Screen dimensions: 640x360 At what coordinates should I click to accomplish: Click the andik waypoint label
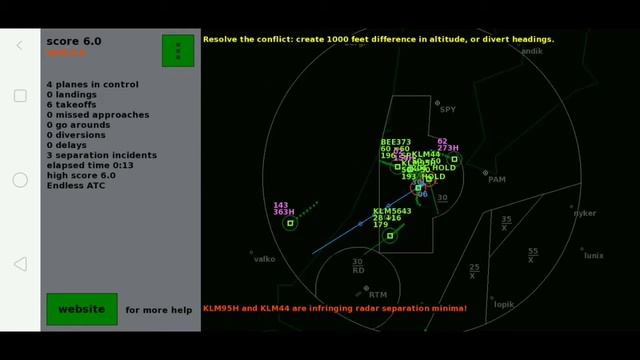[532, 51]
